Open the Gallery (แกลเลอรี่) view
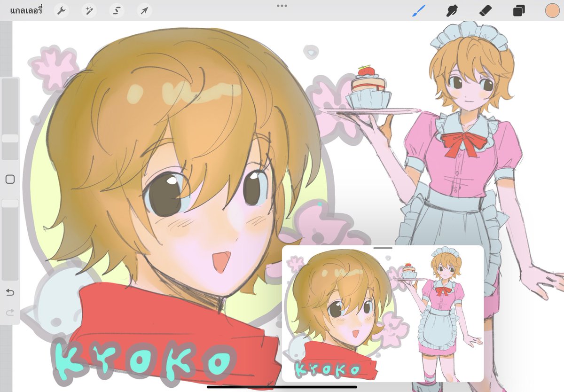The height and width of the screenshot is (392, 564). (26, 10)
